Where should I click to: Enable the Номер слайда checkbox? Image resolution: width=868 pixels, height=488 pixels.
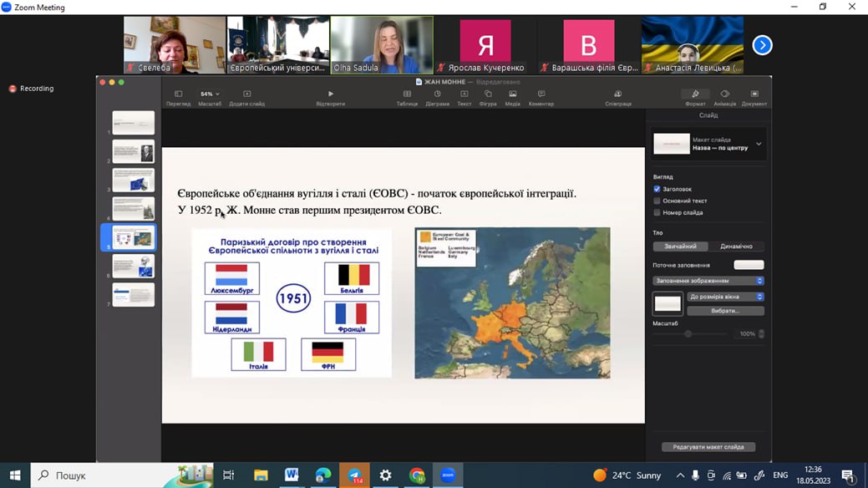(x=657, y=212)
